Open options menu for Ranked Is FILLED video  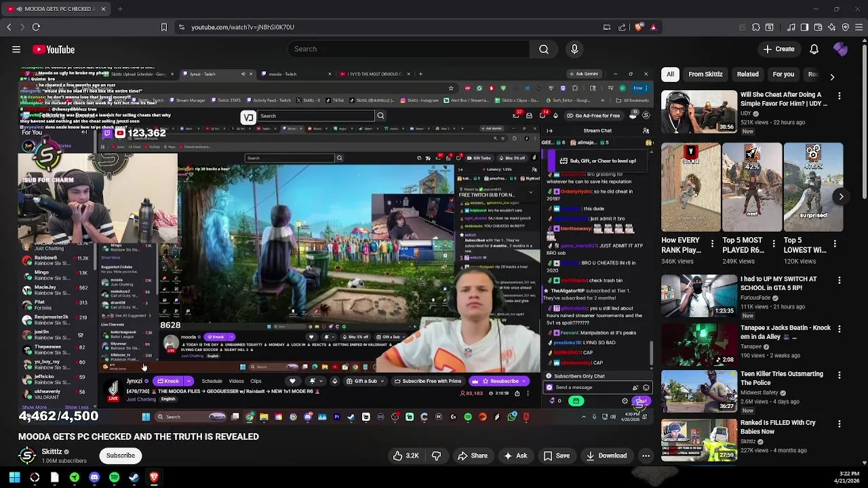840,424
